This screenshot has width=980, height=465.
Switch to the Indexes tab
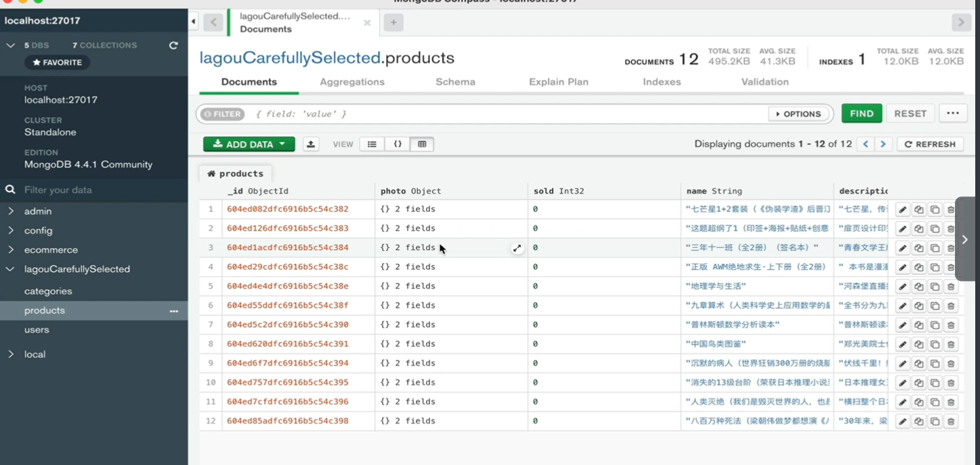pos(662,82)
